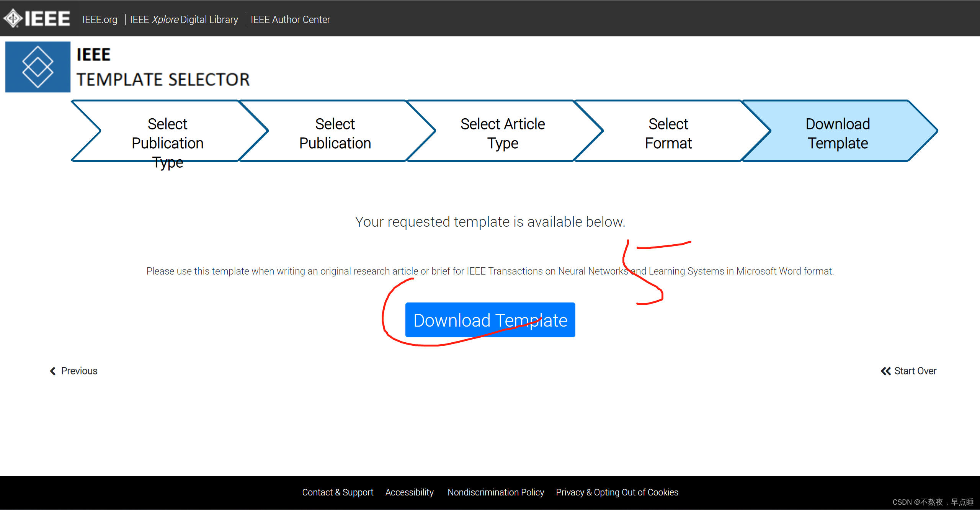Open Contact & Support footer link
The width and height of the screenshot is (980, 510).
[337, 492]
